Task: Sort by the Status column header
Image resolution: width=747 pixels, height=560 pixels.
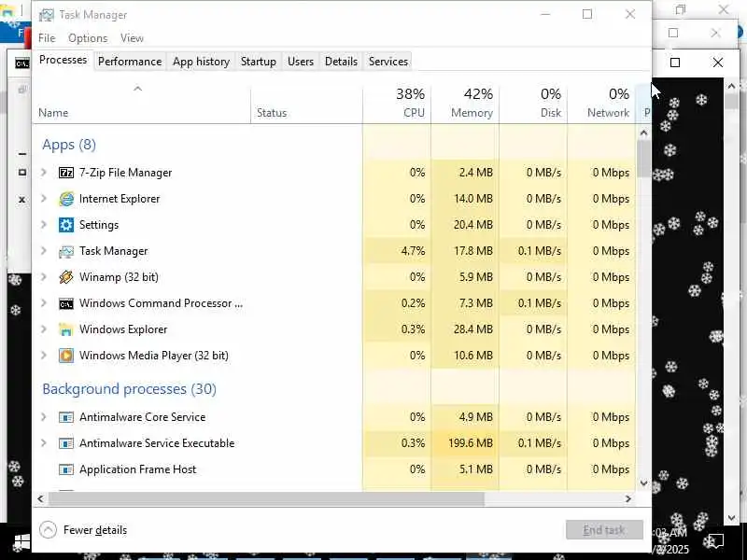Action: pyautogui.click(x=306, y=104)
